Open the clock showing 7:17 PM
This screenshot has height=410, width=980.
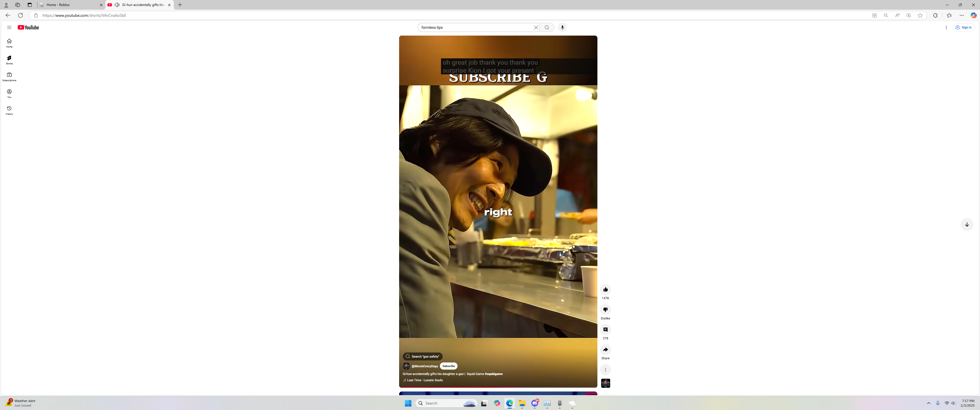click(x=968, y=403)
